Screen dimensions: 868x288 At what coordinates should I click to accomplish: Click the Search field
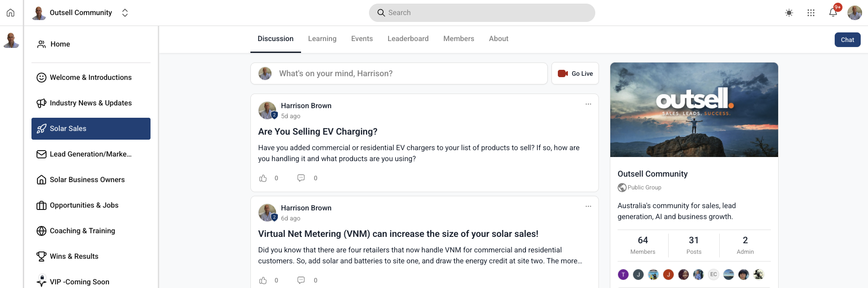tap(482, 13)
